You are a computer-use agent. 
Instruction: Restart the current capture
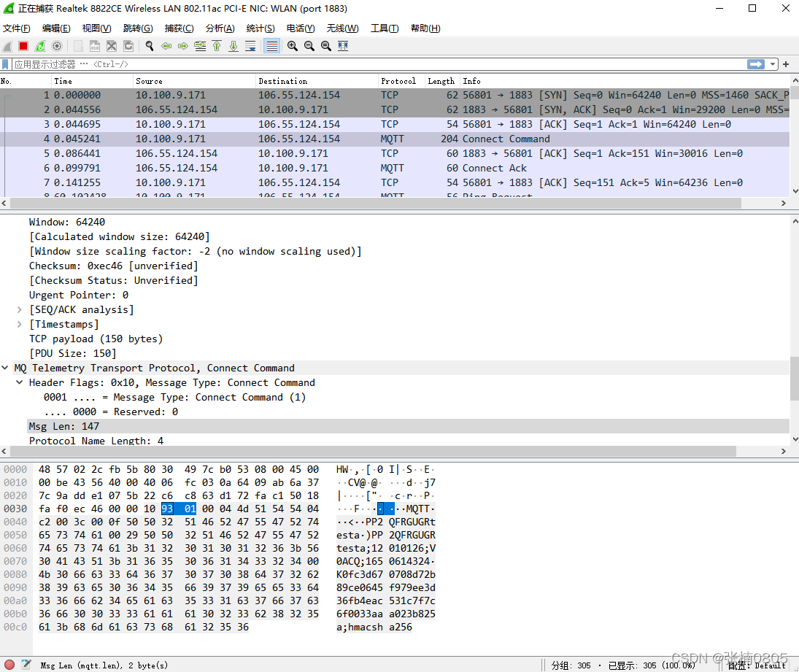coord(40,46)
